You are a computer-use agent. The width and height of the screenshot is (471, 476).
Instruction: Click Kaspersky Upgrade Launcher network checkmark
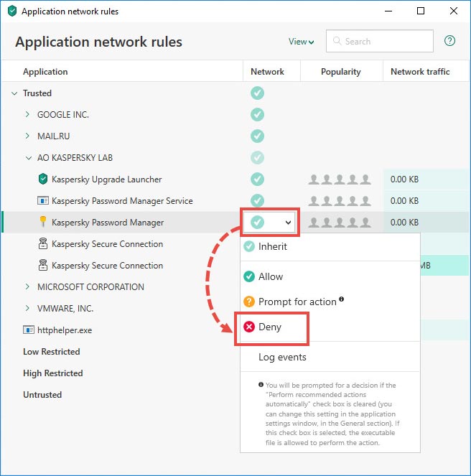(x=257, y=179)
